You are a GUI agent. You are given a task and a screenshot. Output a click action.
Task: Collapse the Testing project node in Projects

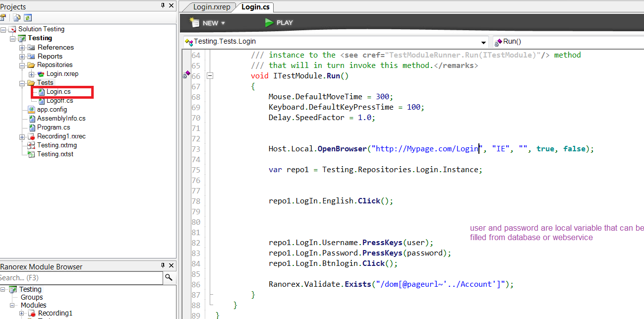coord(12,38)
